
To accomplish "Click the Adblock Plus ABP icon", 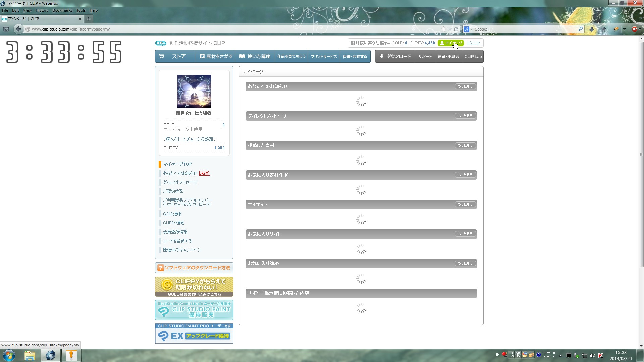I will [634, 29].
